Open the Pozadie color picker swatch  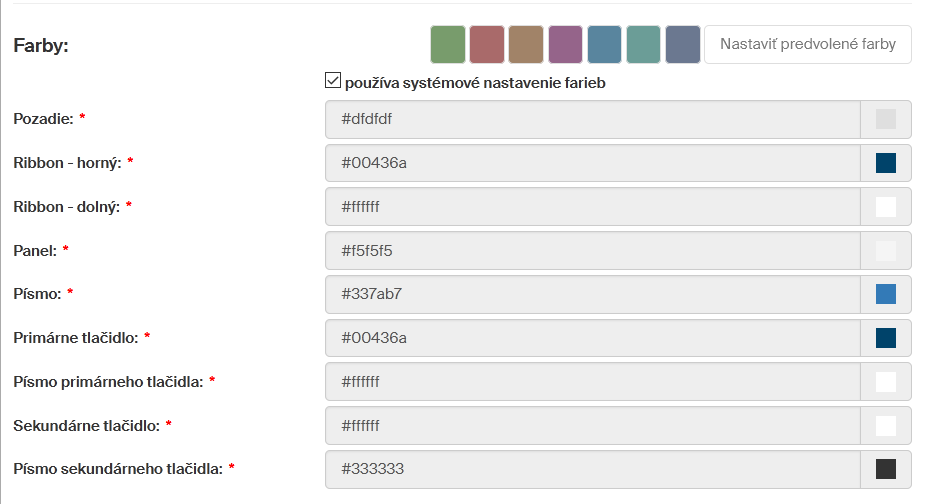885,119
